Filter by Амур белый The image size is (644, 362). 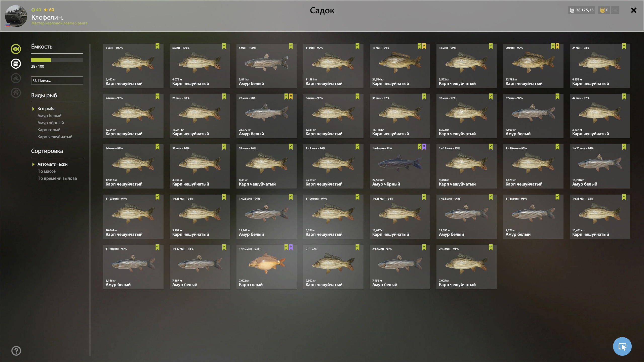49,116
